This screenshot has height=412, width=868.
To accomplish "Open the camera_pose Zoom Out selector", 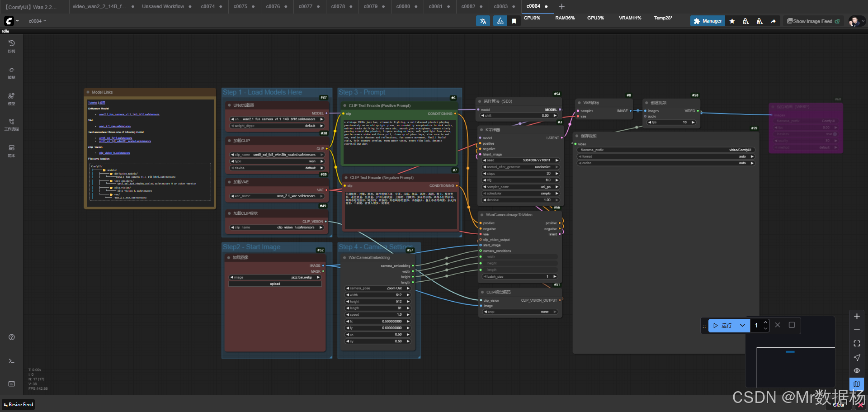I will click(x=378, y=288).
